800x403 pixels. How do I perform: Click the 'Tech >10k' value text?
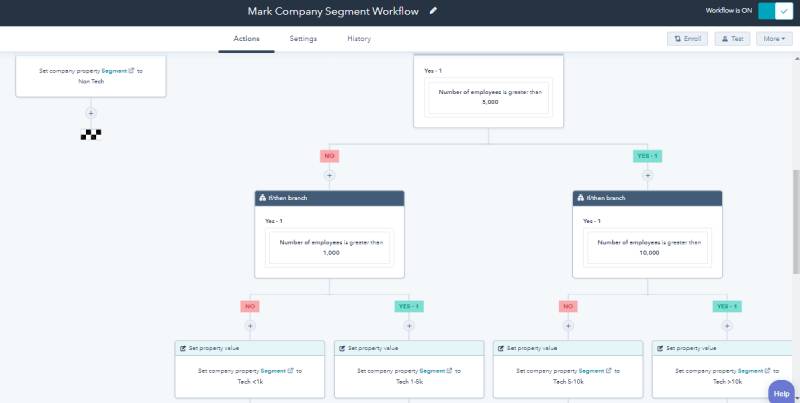point(727,381)
